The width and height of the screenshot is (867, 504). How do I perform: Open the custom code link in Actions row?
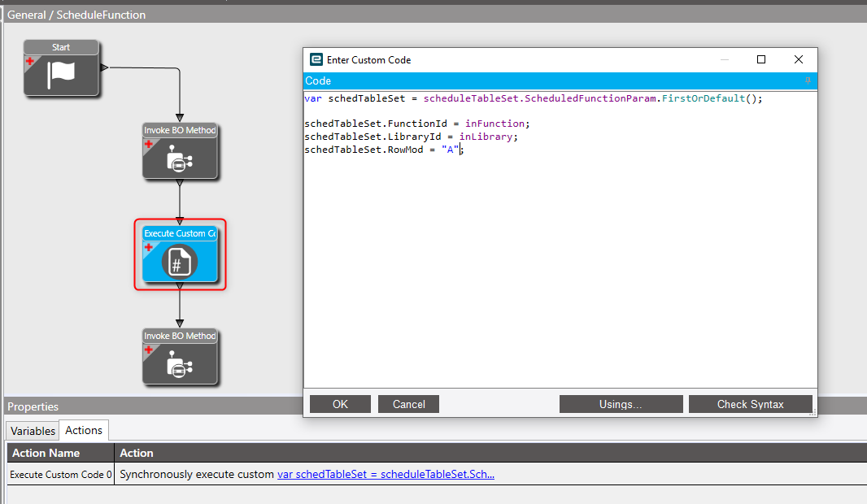coord(386,474)
